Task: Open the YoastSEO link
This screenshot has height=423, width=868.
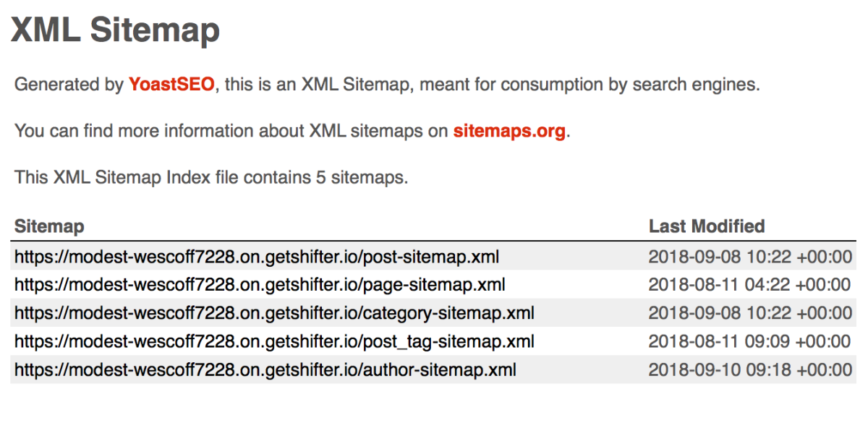Action: (171, 85)
